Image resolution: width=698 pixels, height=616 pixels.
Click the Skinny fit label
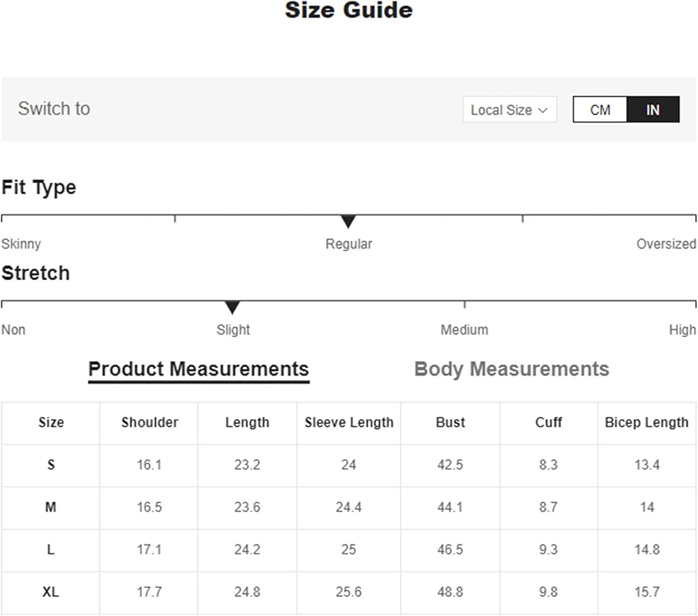pos(21,244)
